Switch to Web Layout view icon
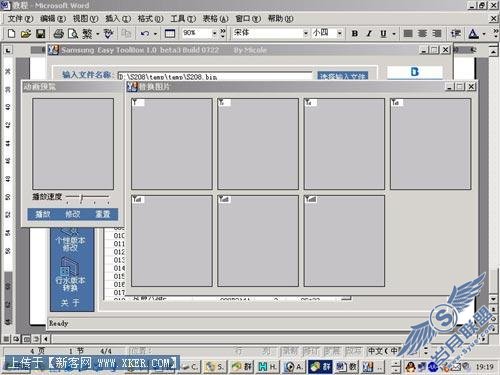The image size is (500, 375). pos(16,339)
